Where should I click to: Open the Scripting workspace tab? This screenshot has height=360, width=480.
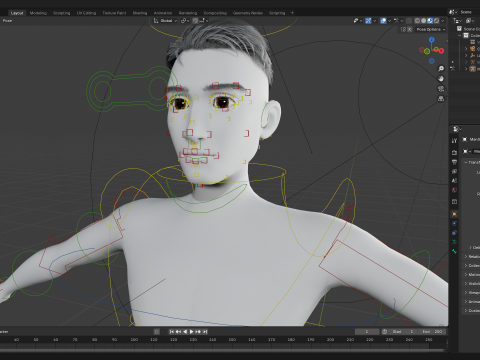277,13
